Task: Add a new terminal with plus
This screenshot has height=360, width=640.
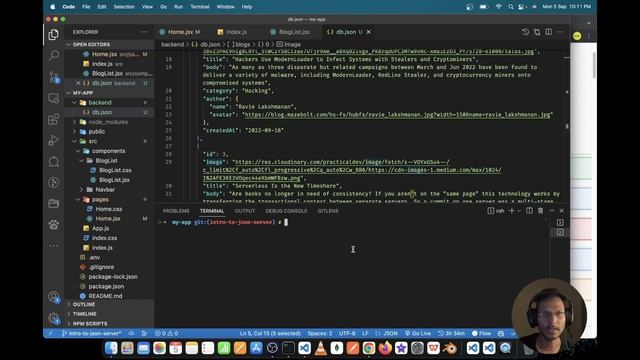Action: click(x=511, y=211)
